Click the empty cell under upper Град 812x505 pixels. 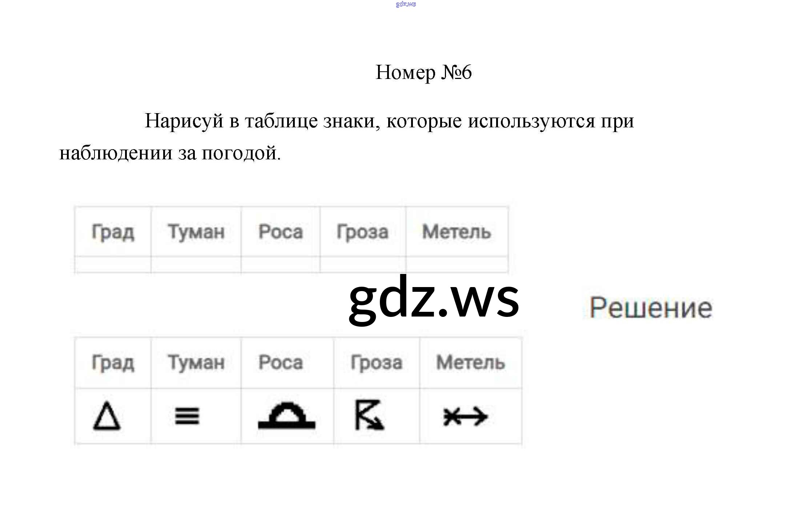(113, 265)
